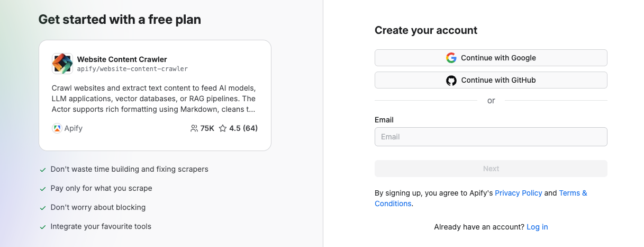Click the apify/website-content-crawler path text
The height and width of the screenshot is (247, 644).
(132, 69)
